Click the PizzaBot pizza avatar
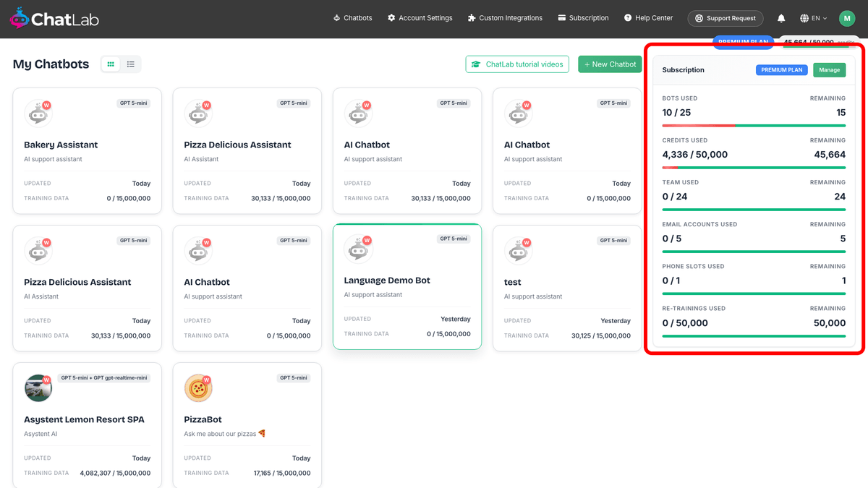This screenshot has width=868, height=488. tap(198, 388)
